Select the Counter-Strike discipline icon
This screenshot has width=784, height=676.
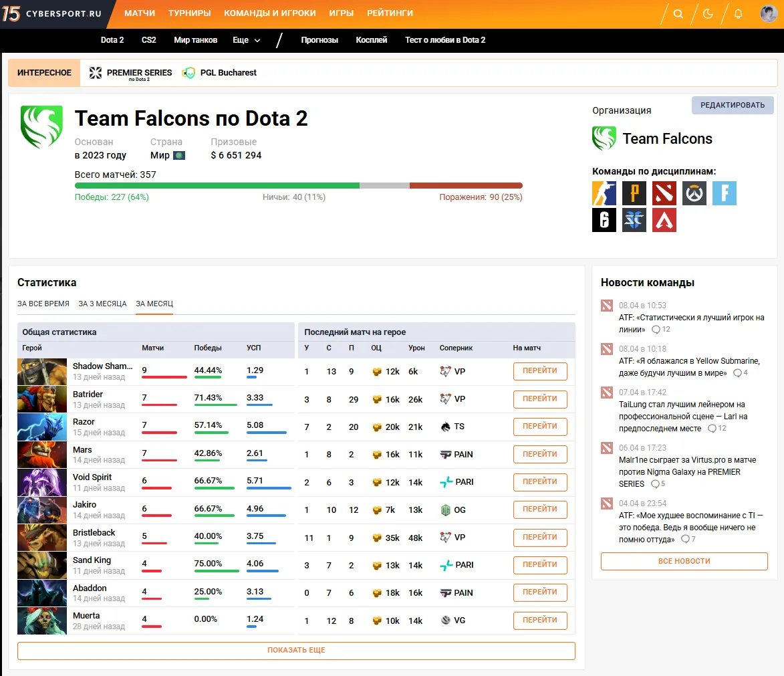click(604, 193)
